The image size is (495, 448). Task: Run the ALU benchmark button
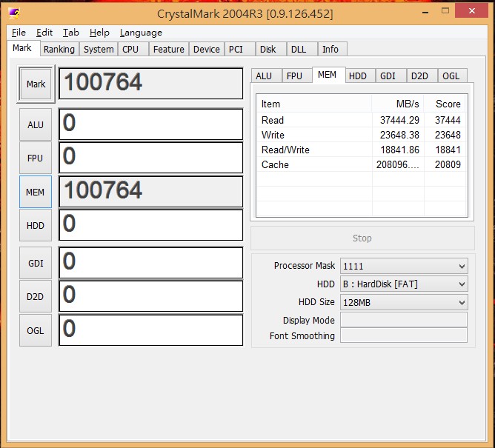click(36, 124)
